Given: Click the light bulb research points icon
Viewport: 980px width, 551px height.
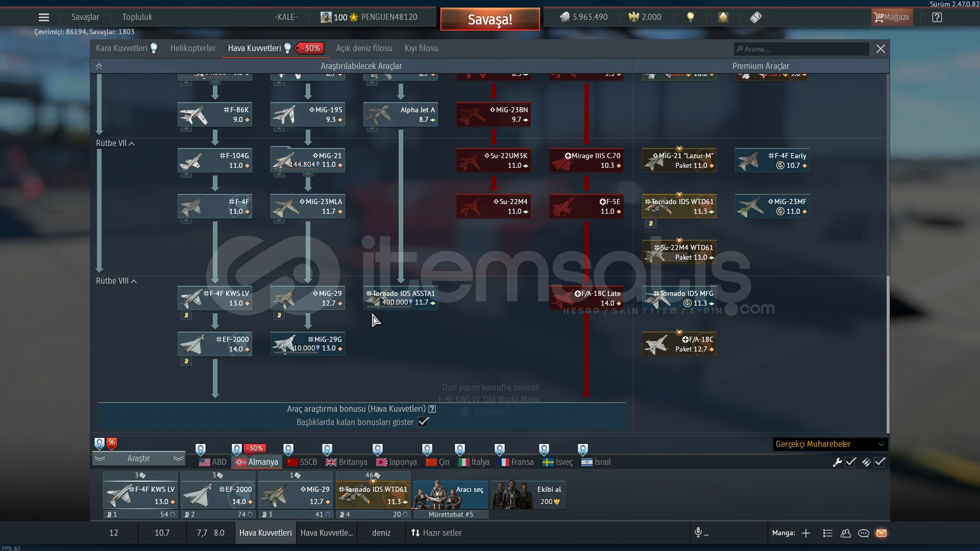Looking at the screenshot, I should pyautogui.click(x=690, y=17).
